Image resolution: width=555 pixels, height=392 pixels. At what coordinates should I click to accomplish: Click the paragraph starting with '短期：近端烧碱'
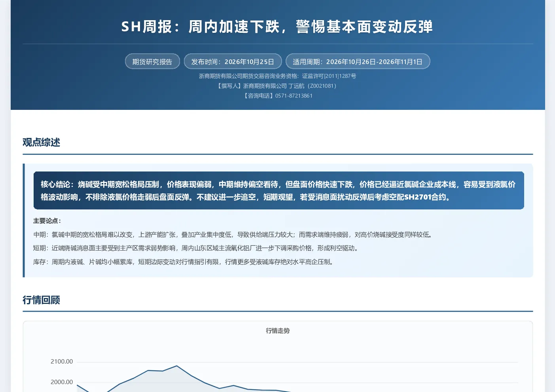[x=197, y=248]
